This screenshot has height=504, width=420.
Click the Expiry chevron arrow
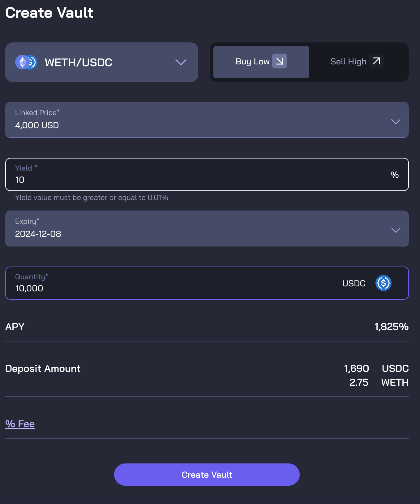tap(396, 230)
